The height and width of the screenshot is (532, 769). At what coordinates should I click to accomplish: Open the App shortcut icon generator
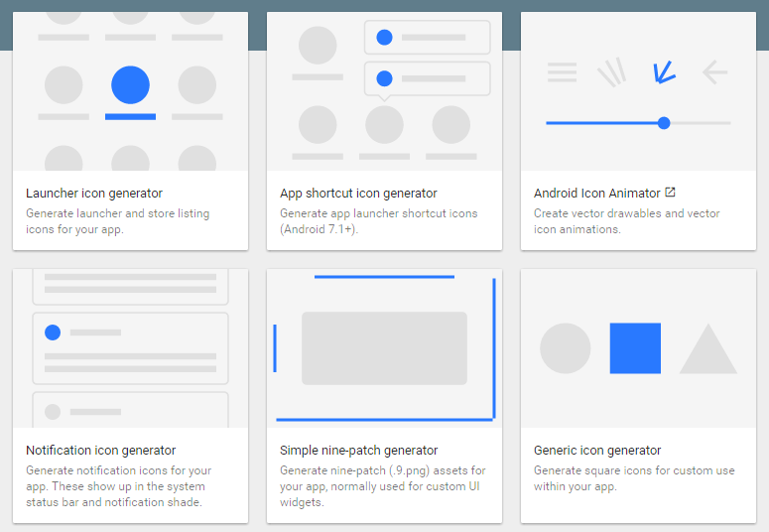[x=358, y=194]
